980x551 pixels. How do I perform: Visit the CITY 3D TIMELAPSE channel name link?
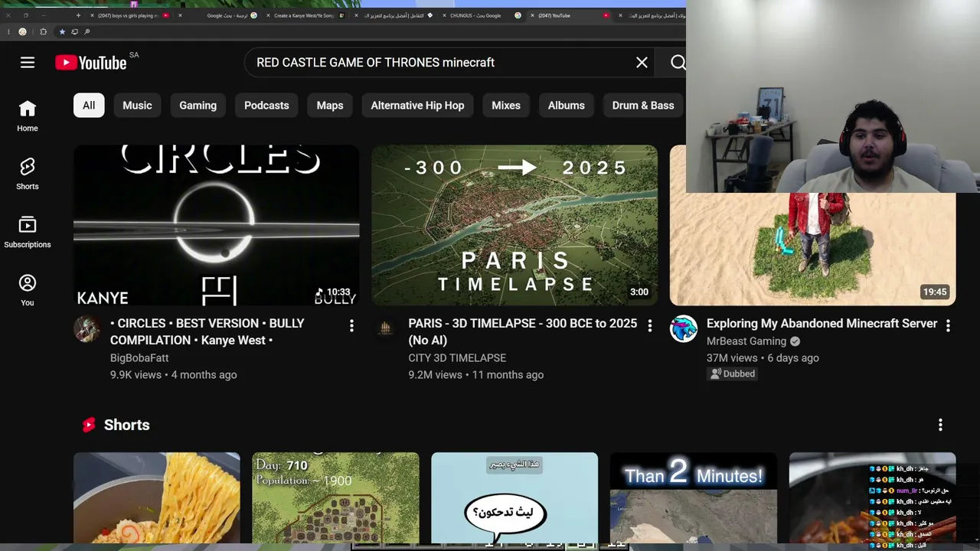[457, 358]
